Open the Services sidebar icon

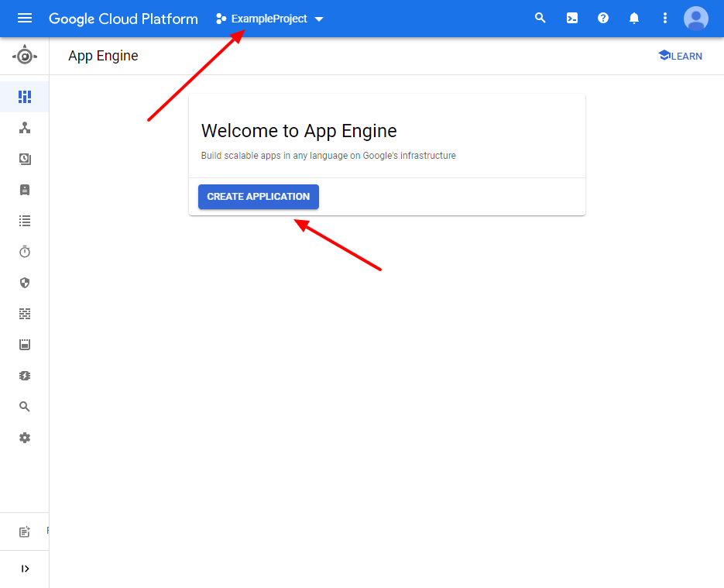(25, 128)
